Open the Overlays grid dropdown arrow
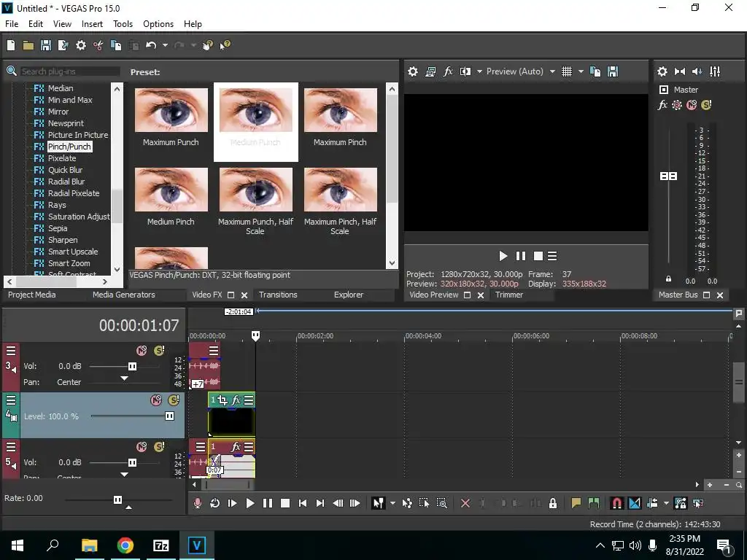 coord(581,71)
